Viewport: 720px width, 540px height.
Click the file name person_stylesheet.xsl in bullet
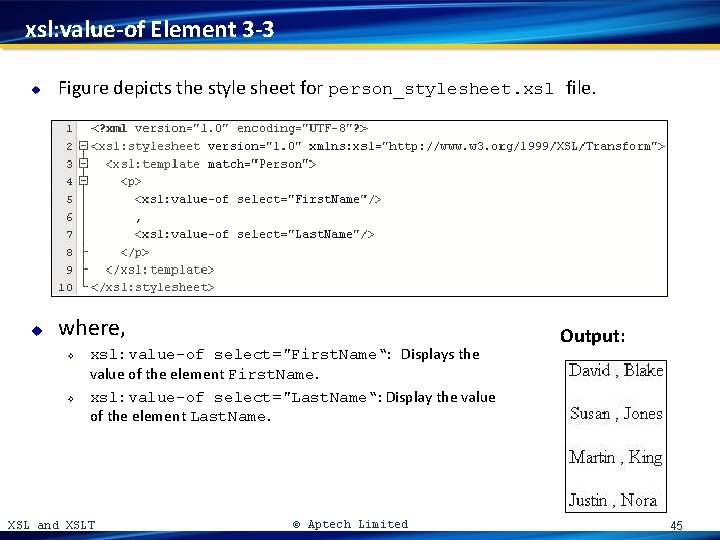point(441,89)
